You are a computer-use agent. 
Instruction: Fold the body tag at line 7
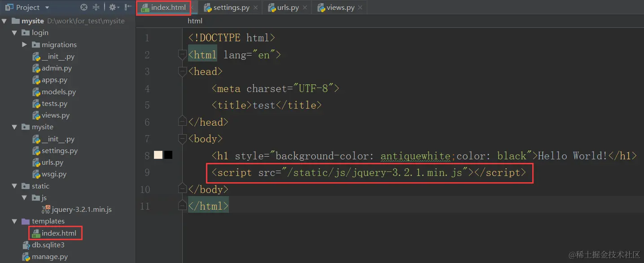(x=182, y=139)
